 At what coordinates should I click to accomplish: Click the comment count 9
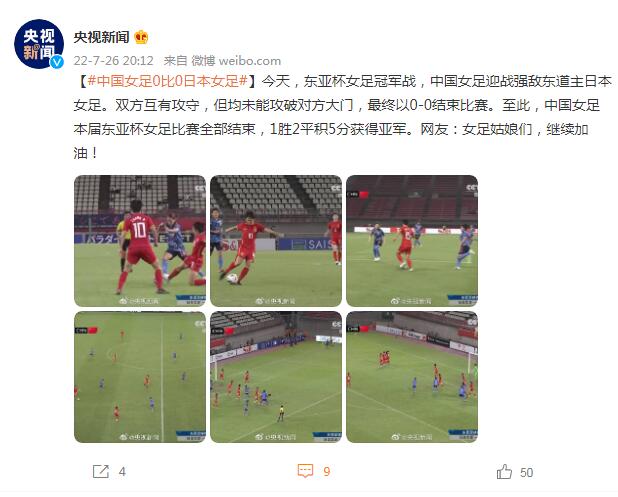[326, 472]
